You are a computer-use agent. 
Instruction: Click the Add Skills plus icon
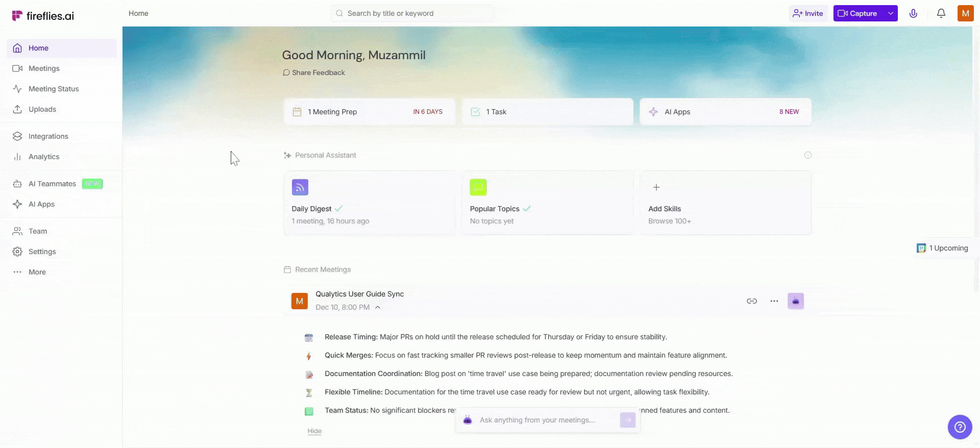pyautogui.click(x=656, y=187)
